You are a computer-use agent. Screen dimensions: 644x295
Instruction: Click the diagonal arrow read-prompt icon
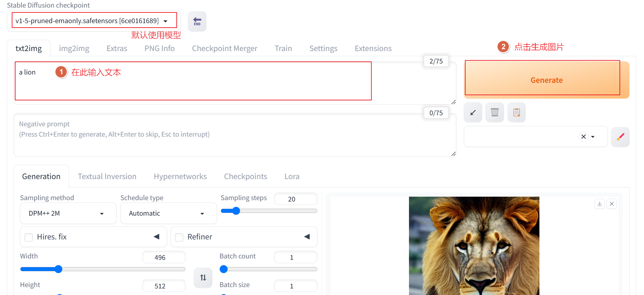tap(473, 112)
